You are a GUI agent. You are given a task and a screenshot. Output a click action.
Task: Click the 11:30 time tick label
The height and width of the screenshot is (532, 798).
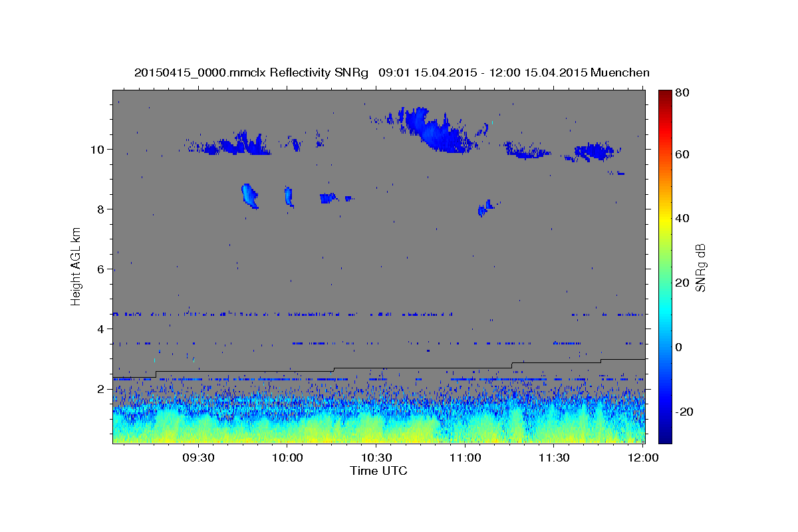click(x=554, y=458)
